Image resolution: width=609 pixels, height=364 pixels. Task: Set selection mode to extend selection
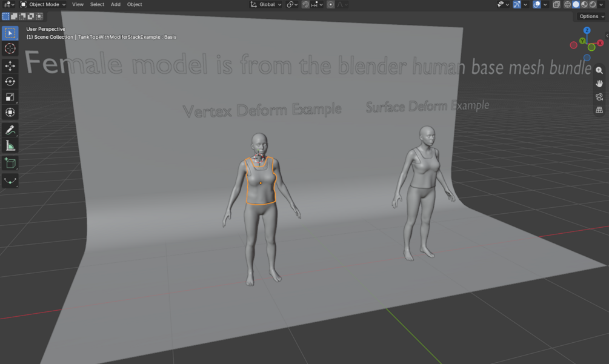point(14,16)
